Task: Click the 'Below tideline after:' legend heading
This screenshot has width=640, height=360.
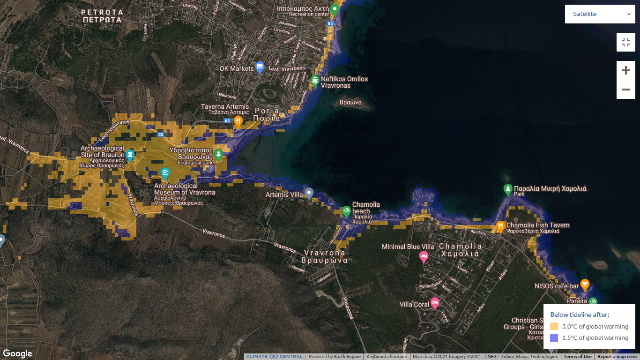Action: pos(580,315)
